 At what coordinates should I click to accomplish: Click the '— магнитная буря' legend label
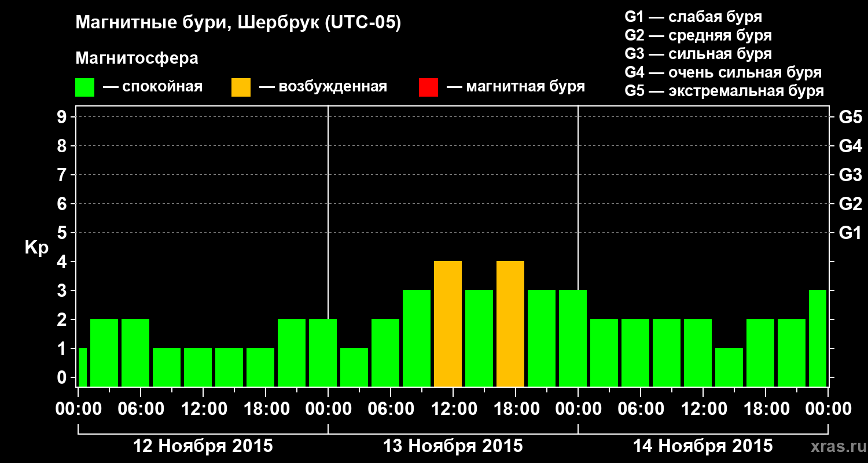point(516,87)
